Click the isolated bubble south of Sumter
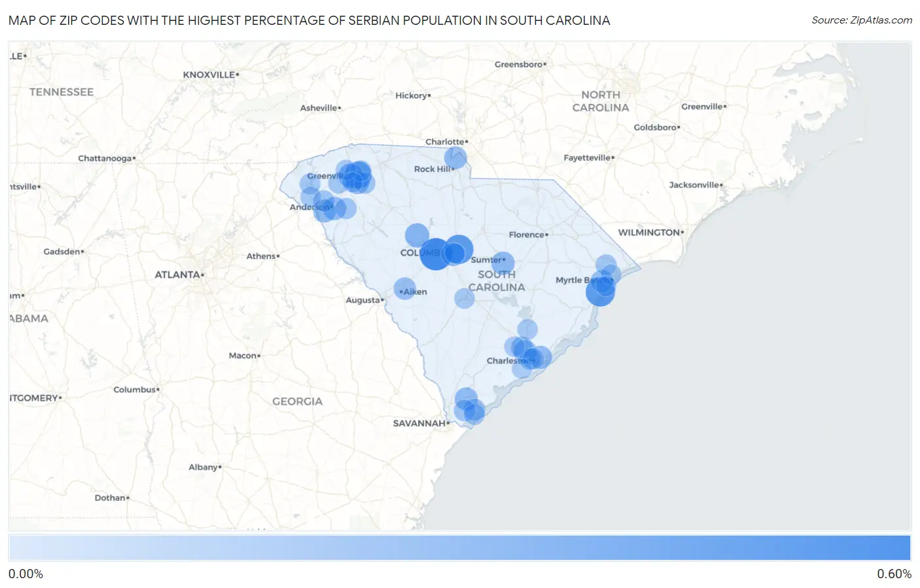 tap(465, 298)
